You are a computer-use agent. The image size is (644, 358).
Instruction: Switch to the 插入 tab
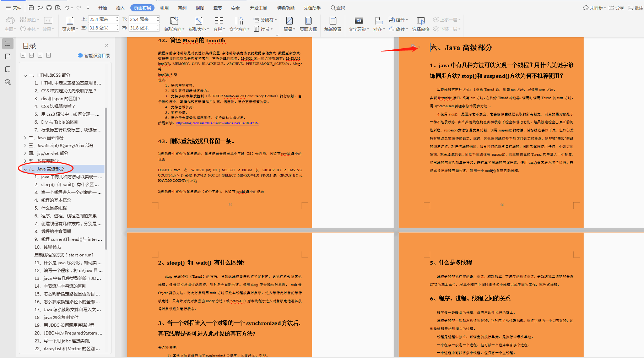120,8
